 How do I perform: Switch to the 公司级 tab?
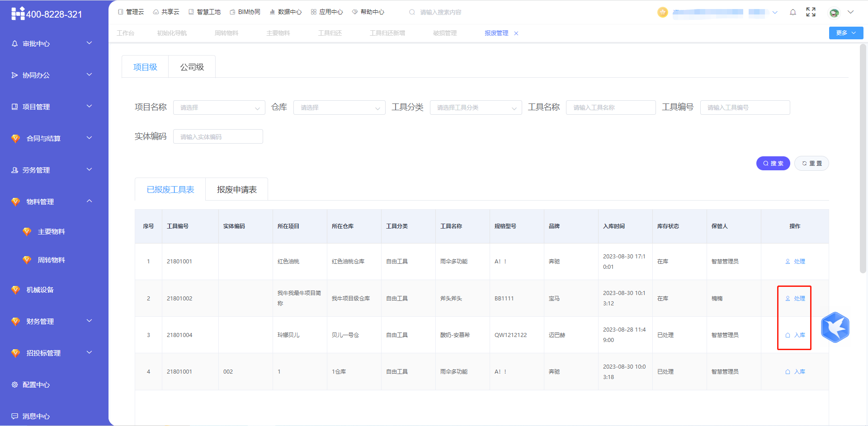pos(192,67)
